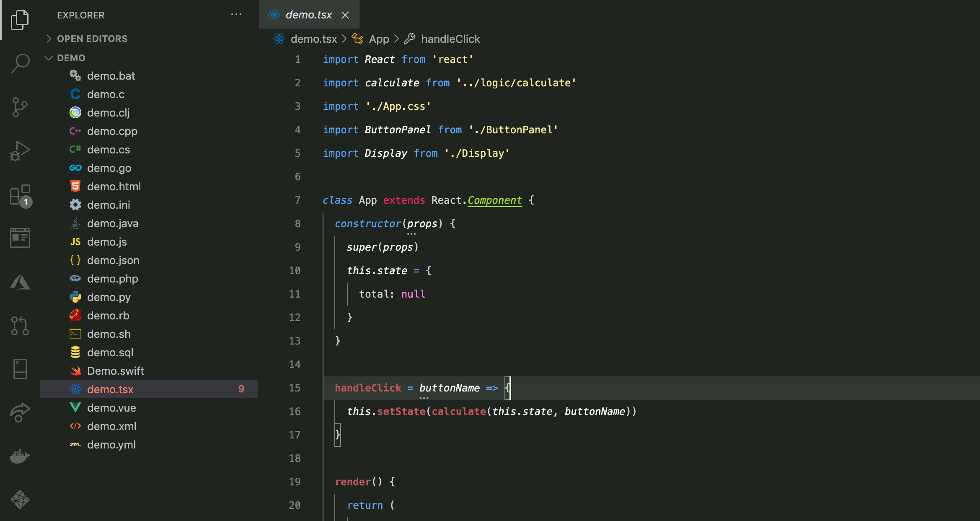Screen dimensions: 980x521
Task: Open the Search view
Action: (20, 64)
